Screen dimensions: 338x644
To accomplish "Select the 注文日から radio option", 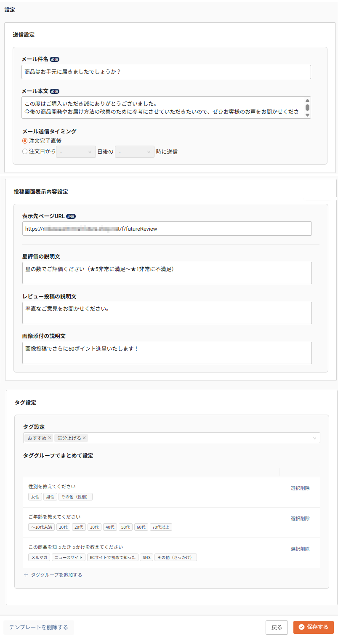I will [x=25, y=152].
